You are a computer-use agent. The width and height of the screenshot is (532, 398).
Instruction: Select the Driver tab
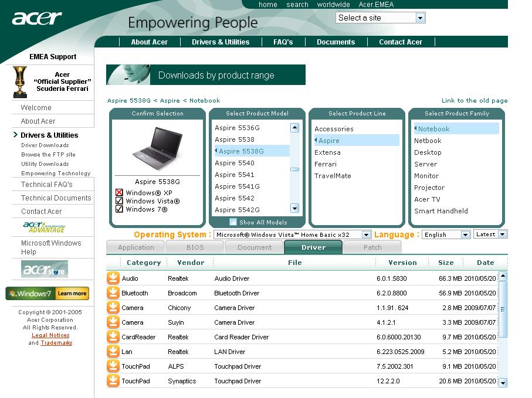313,247
